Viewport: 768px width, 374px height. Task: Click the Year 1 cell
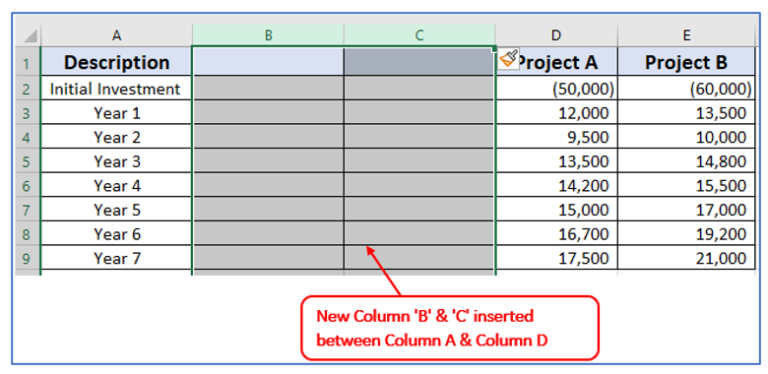(x=117, y=113)
